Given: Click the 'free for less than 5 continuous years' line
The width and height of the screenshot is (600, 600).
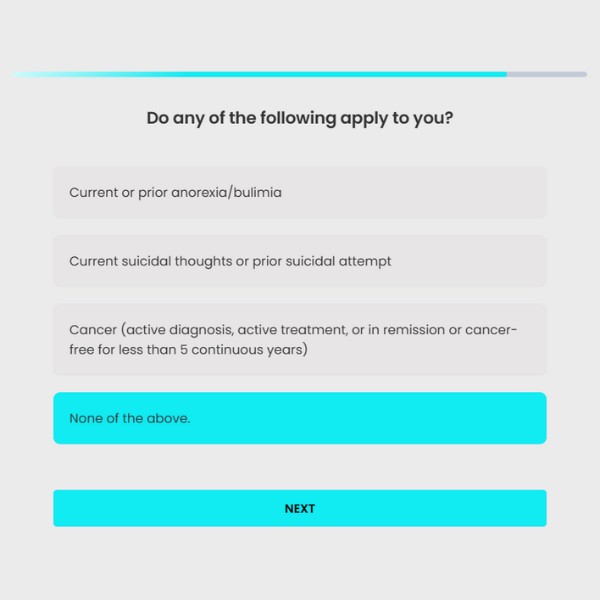Looking at the screenshot, I should point(188,350).
